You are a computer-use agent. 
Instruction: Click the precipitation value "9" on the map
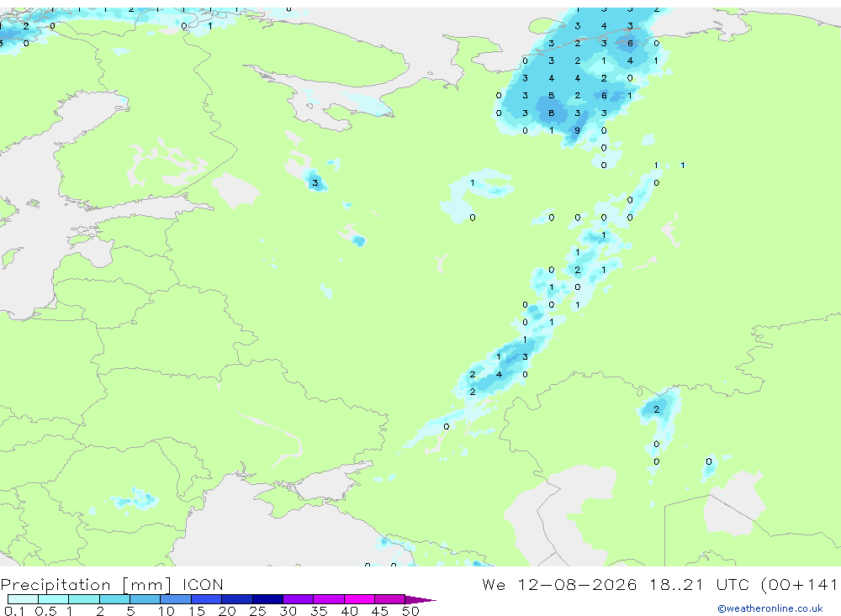(577, 130)
